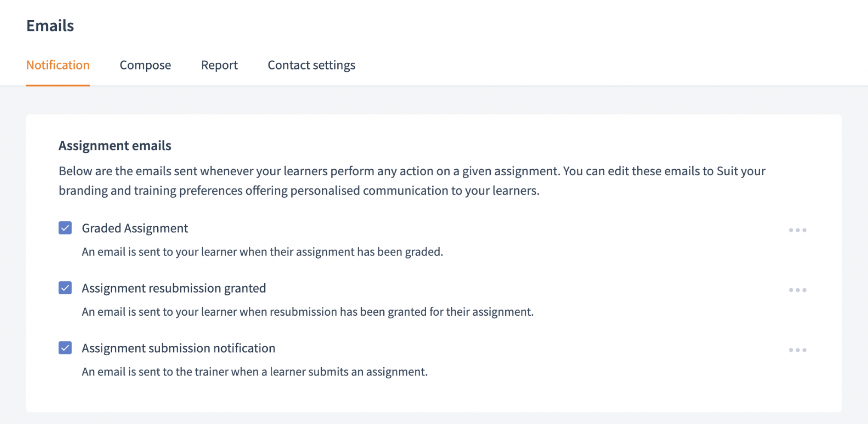Click the description under Graded Assignment

pyautogui.click(x=263, y=252)
